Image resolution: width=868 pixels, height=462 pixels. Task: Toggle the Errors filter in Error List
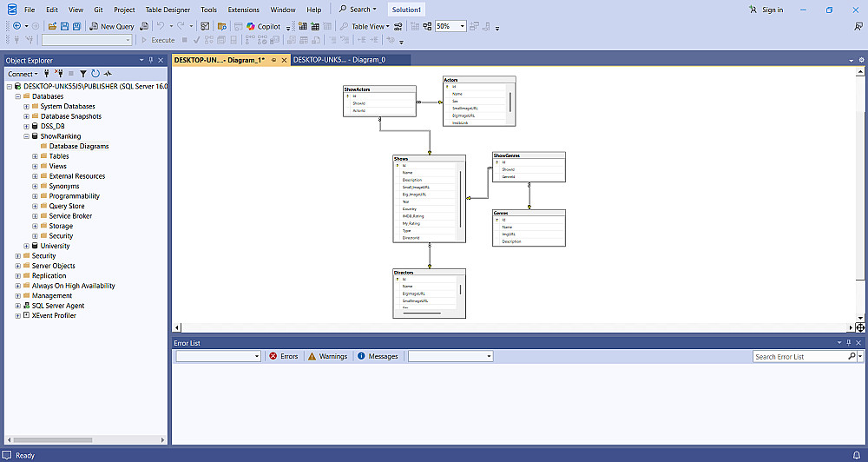(x=284, y=356)
